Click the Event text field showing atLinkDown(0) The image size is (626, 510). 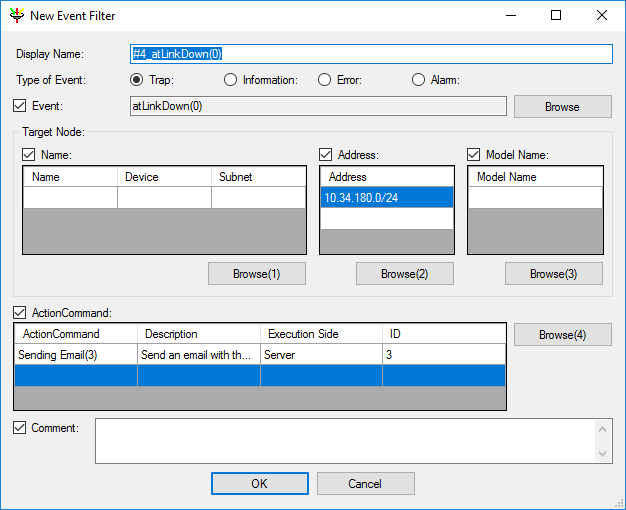[318, 106]
